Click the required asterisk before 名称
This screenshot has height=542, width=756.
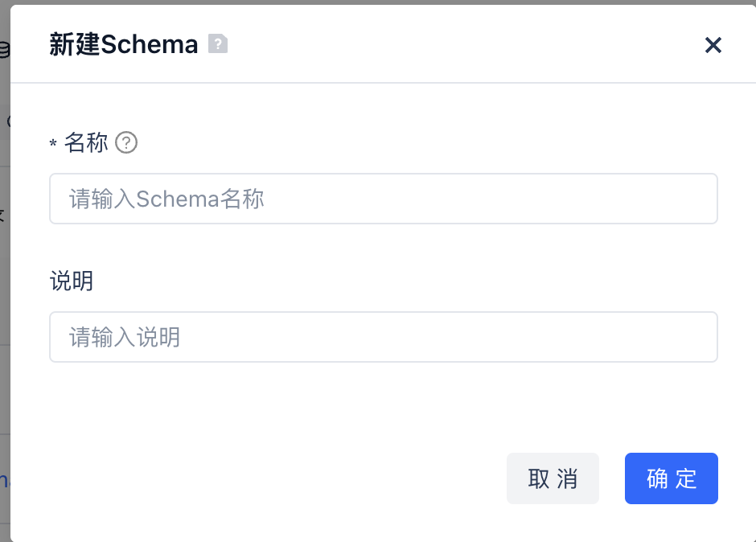tap(53, 145)
